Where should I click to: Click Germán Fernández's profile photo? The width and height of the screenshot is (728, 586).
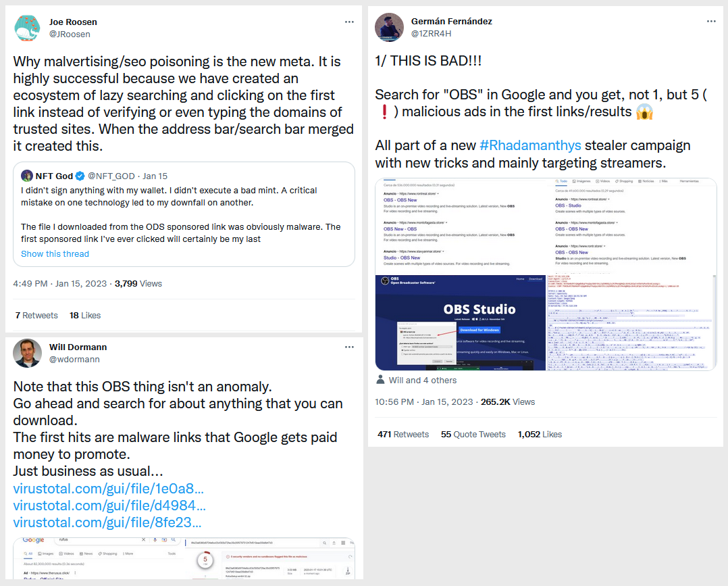tap(389, 28)
